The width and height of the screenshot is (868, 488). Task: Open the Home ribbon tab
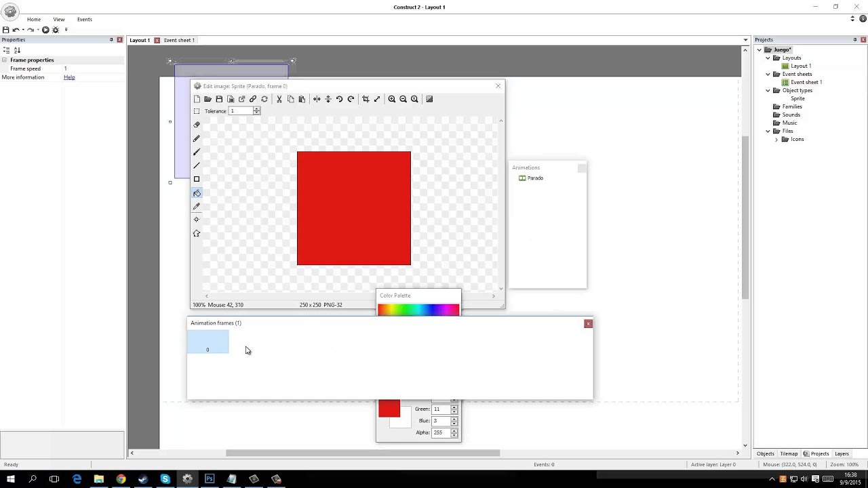34,20
